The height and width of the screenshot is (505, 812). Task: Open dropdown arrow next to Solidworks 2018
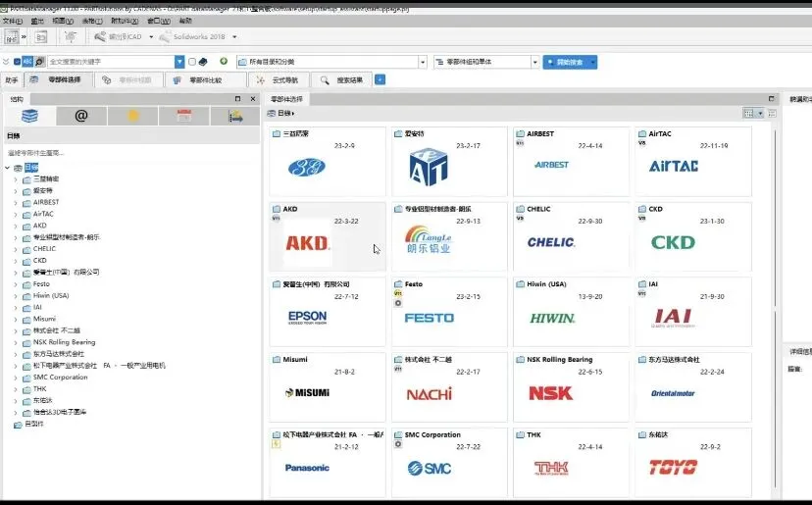click(x=234, y=37)
